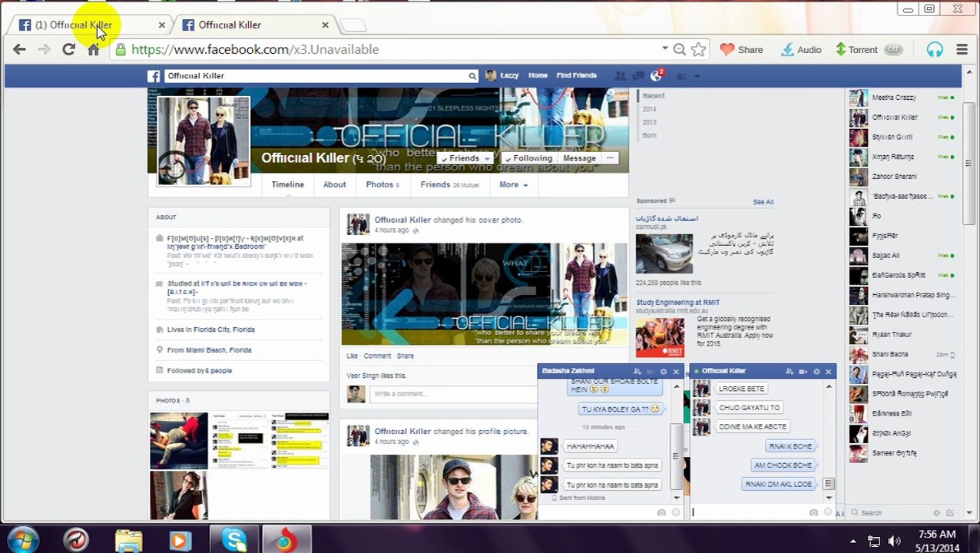This screenshot has height=553, width=980.
Task: Toggle the Off switch beside Torrent
Action: tap(892, 49)
